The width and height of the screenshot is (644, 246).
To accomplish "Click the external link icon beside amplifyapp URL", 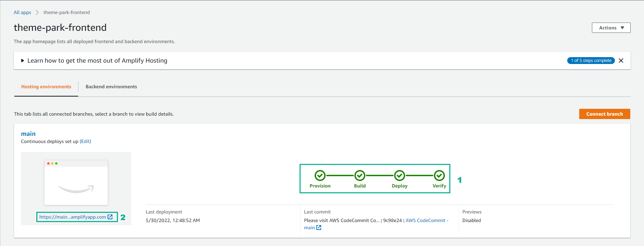I will [110, 217].
